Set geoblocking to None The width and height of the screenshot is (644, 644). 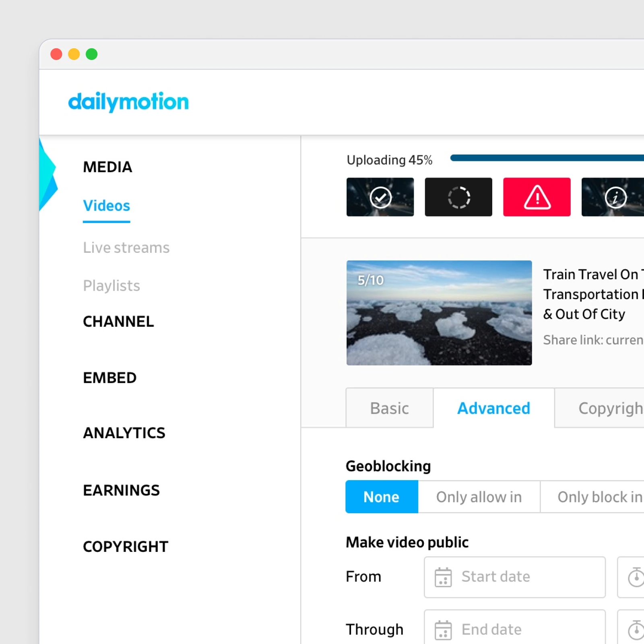click(x=382, y=497)
